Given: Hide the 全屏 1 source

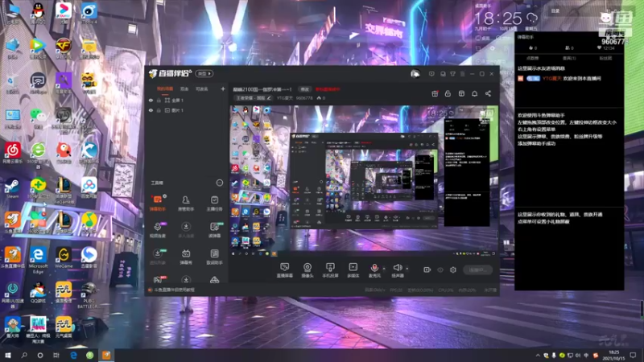Looking at the screenshot, I should pyautogui.click(x=151, y=100).
